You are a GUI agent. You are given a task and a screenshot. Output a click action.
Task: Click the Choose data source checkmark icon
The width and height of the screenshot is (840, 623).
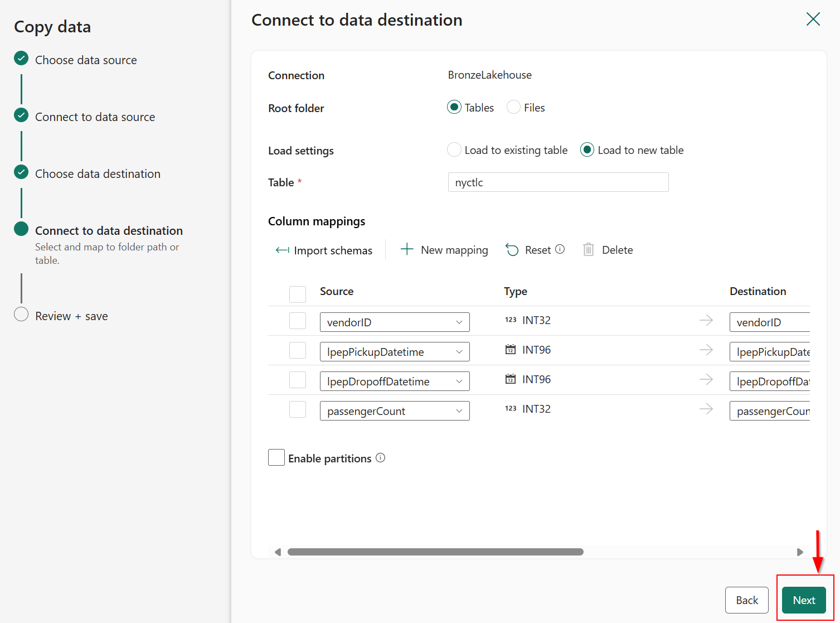coord(21,58)
